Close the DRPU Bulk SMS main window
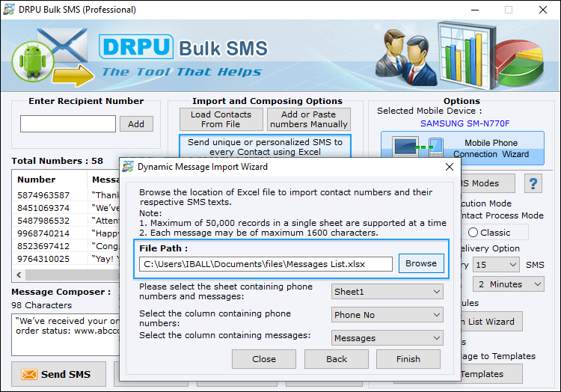The image size is (561, 392). (x=543, y=10)
